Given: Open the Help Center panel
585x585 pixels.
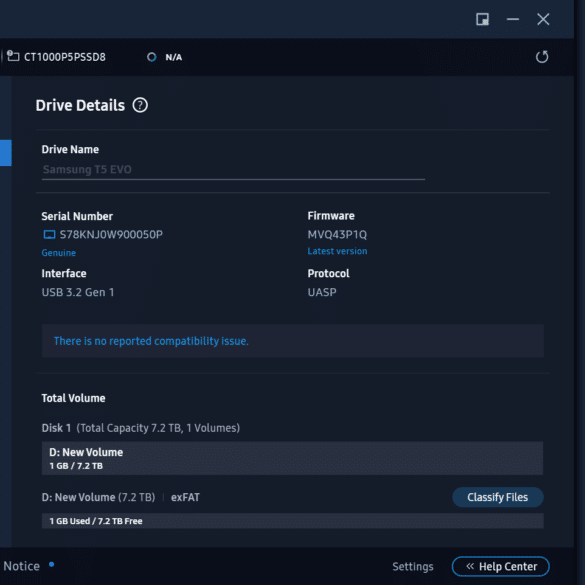Looking at the screenshot, I should click(x=500, y=566).
